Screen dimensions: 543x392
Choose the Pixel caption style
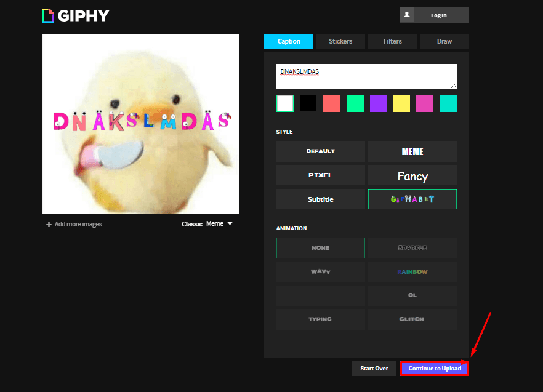[x=321, y=175]
